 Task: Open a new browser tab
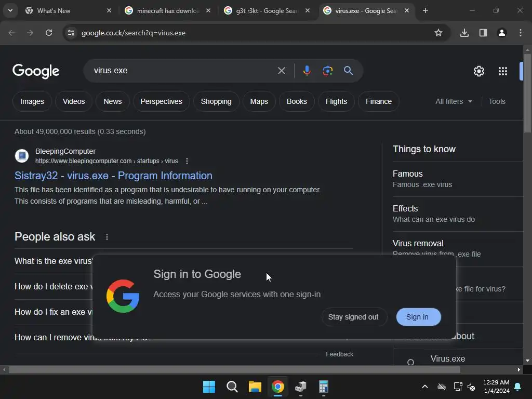point(425,10)
